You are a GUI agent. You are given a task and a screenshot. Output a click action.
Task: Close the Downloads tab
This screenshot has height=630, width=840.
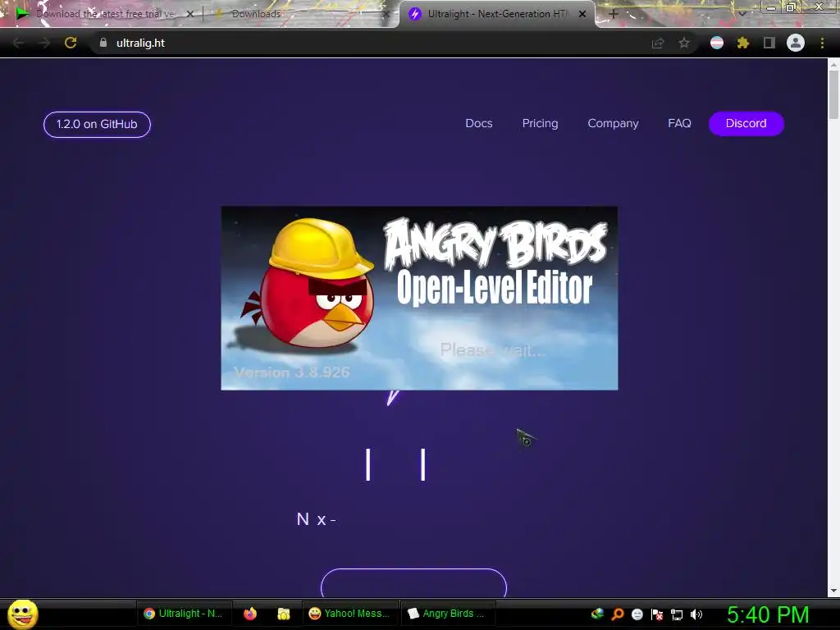point(386,14)
